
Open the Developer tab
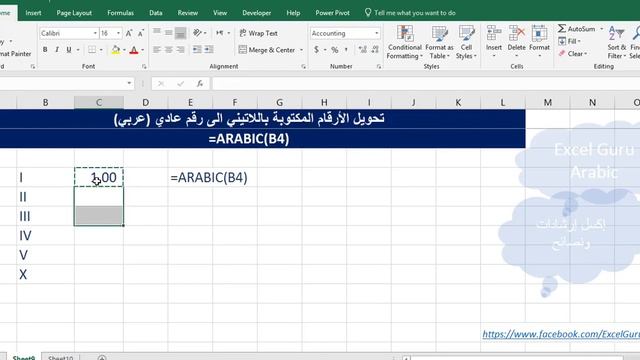click(x=256, y=13)
